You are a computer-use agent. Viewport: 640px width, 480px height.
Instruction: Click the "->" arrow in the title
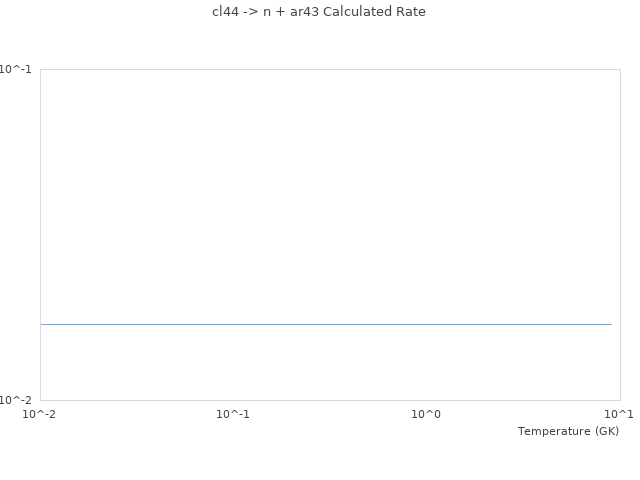(251, 12)
